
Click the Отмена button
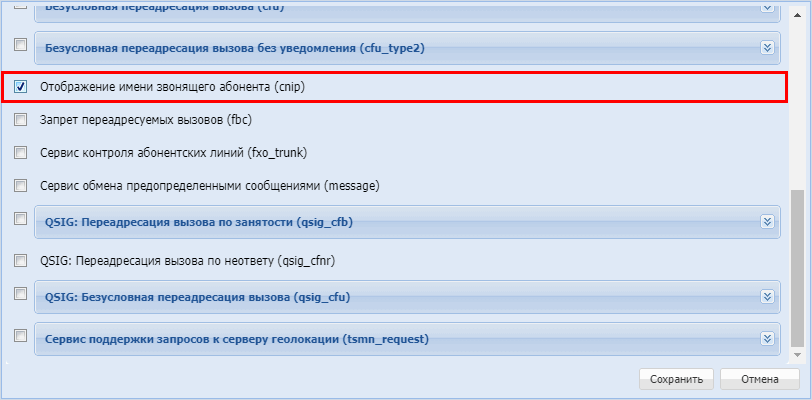pyautogui.click(x=762, y=380)
